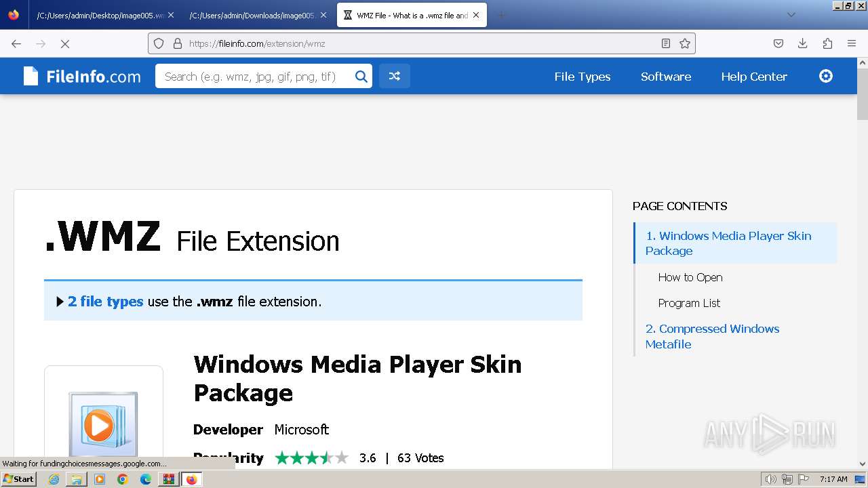
Task: Open the Software menu
Action: click(x=666, y=77)
